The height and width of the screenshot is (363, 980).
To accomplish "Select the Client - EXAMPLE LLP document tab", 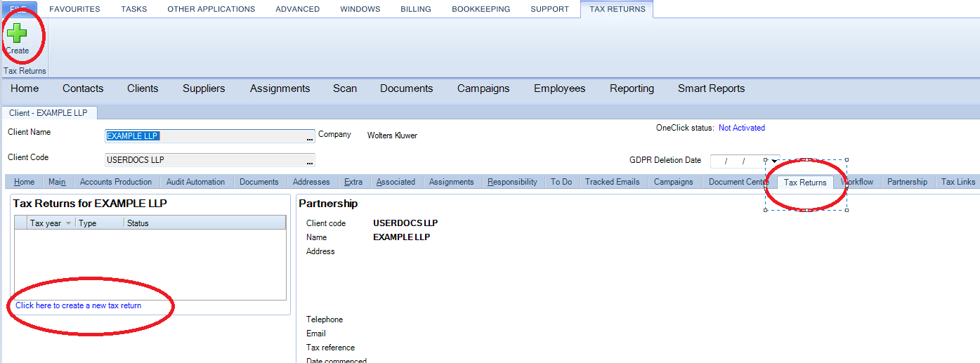I will (x=48, y=112).
